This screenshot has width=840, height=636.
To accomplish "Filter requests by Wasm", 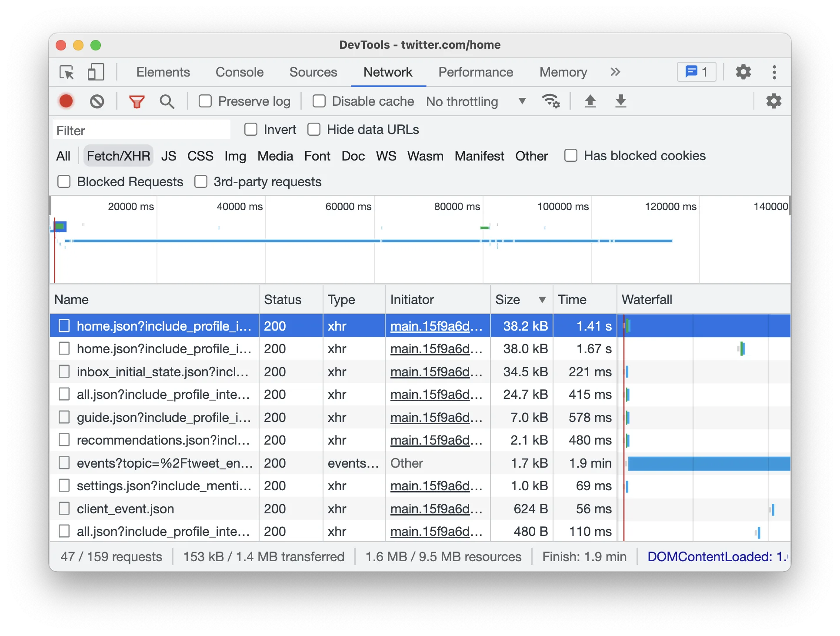I will (425, 156).
